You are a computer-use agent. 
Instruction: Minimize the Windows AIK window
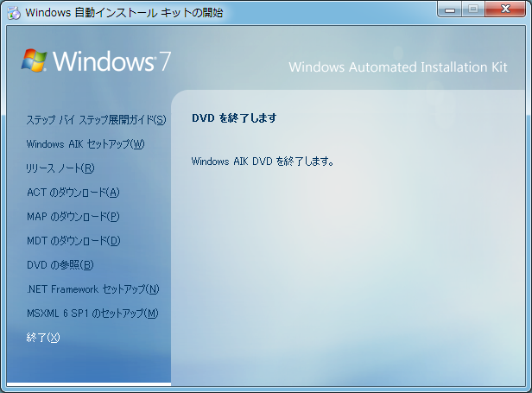(449, 10)
